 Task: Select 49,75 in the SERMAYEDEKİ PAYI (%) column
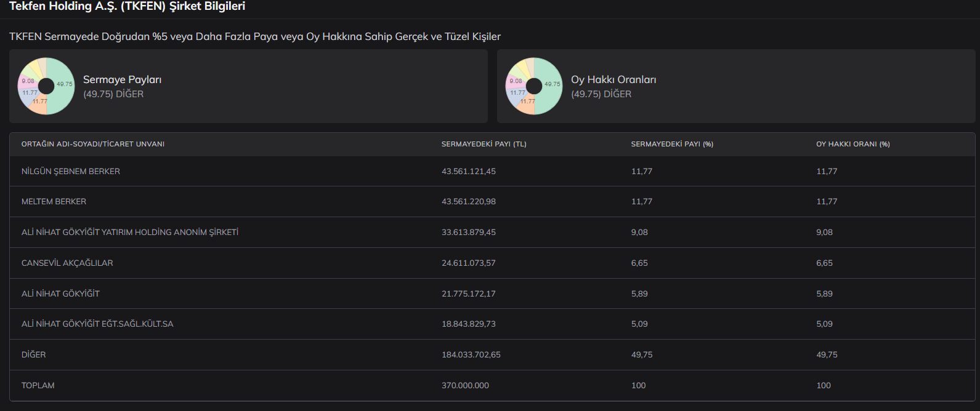(x=642, y=355)
